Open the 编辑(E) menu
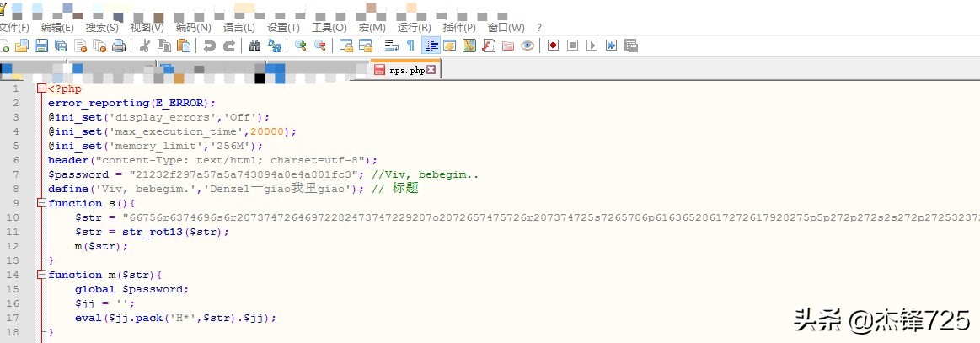Viewport: 980px width, 343px height. click(57, 28)
